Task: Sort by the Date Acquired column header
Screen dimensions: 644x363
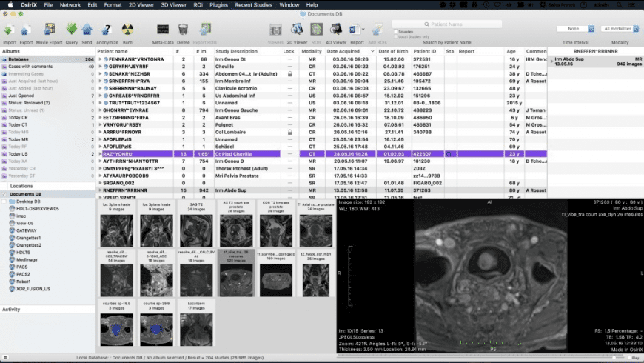Action: tap(342, 51)
